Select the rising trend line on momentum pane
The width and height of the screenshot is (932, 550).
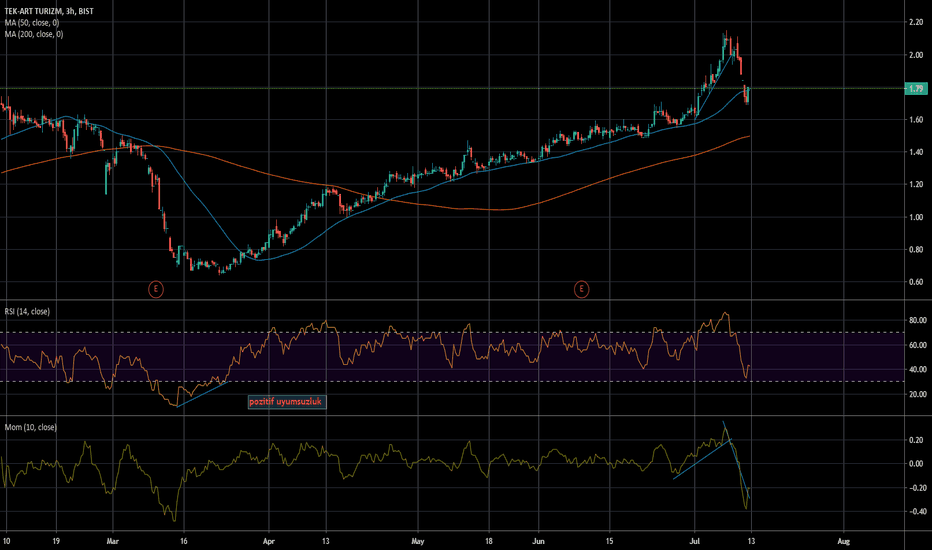[x=703, y=458]
